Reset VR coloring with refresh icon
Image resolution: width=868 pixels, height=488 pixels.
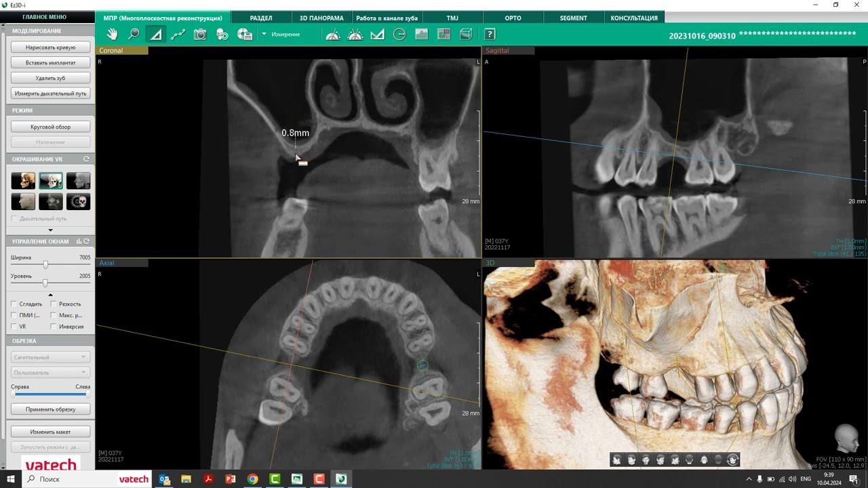coord(86,159)
